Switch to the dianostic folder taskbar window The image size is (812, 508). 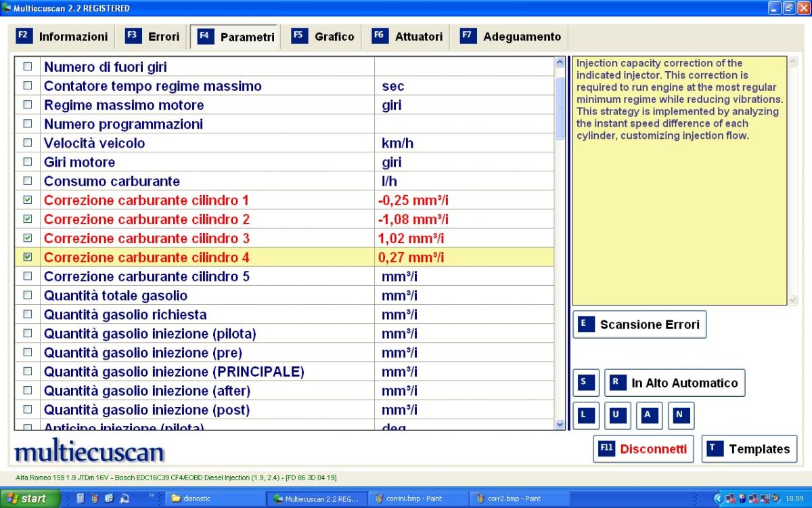pos(215,499)
